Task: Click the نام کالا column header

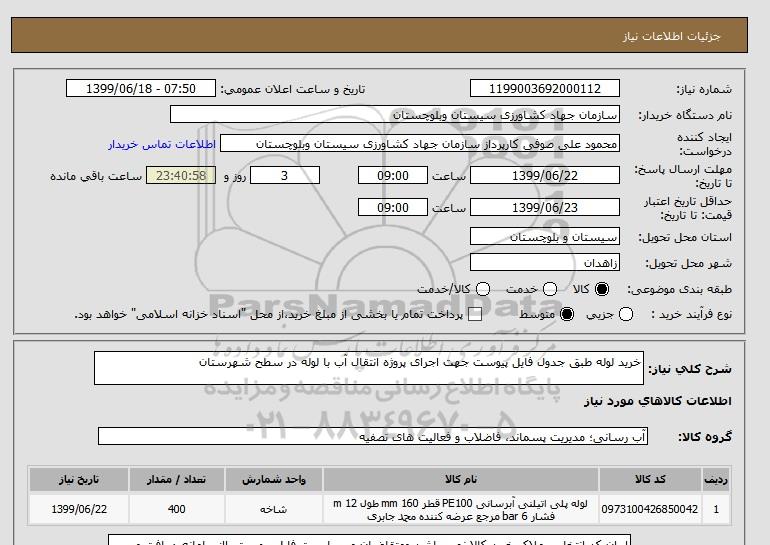Action: point(461,480)
